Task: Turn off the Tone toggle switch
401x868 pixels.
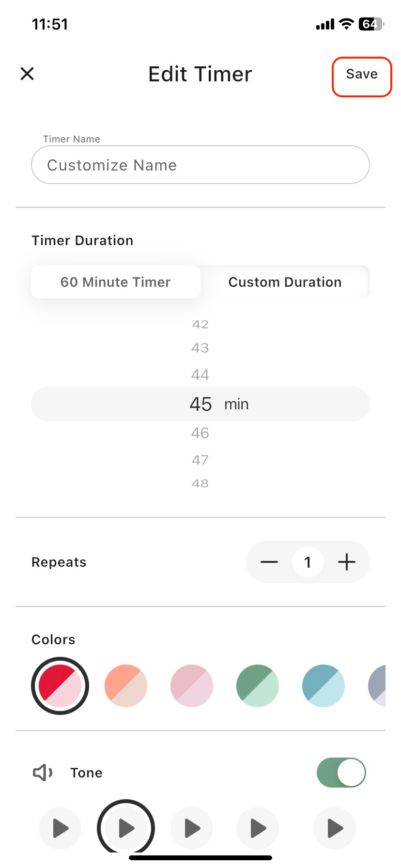Action: [x=341, y=773]
